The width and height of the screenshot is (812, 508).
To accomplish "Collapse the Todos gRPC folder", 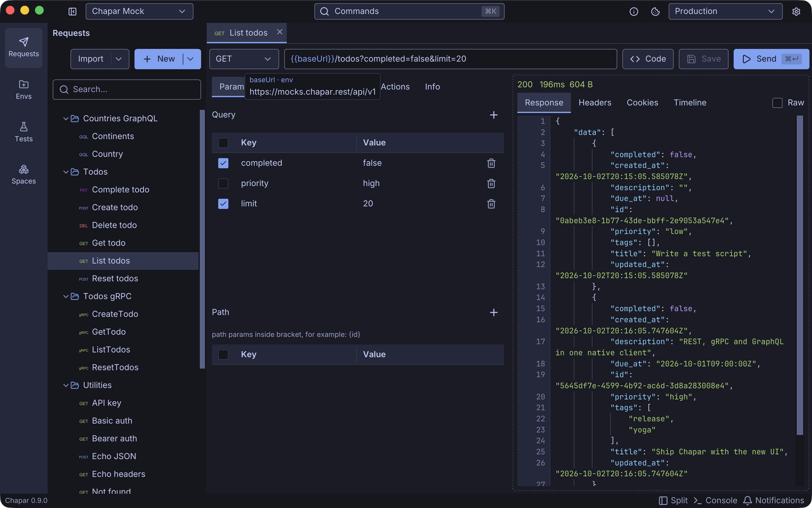I will click(66, 296).
